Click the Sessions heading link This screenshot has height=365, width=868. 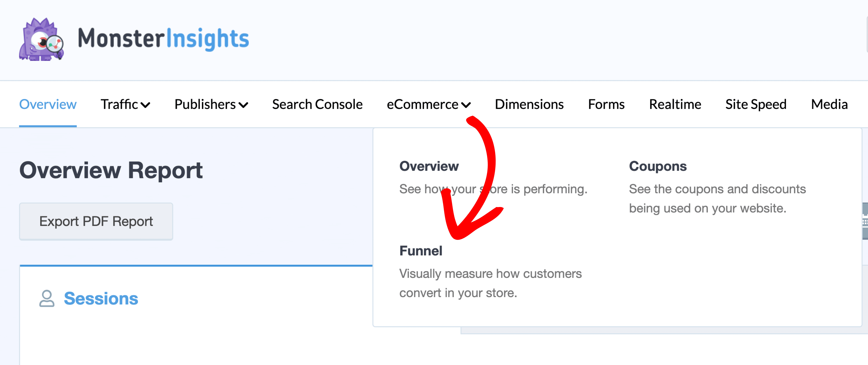tap(101, 298)
